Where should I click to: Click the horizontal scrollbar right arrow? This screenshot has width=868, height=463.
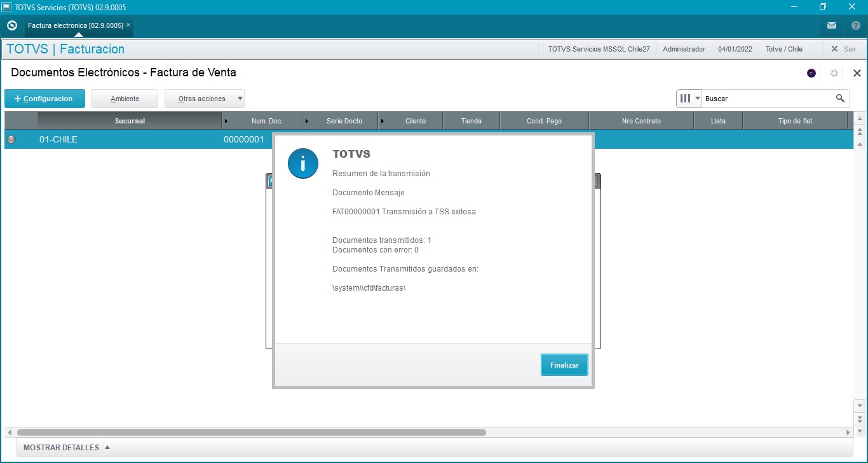[x=848, y=432]
